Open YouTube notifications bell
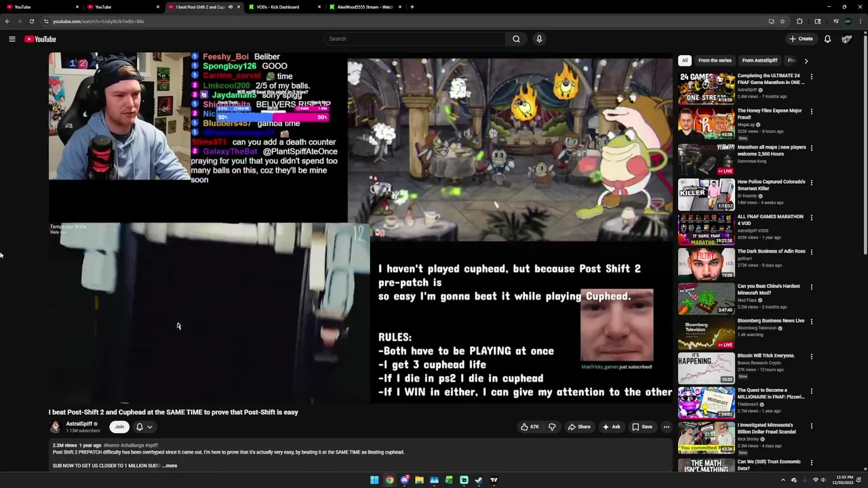 827,39
